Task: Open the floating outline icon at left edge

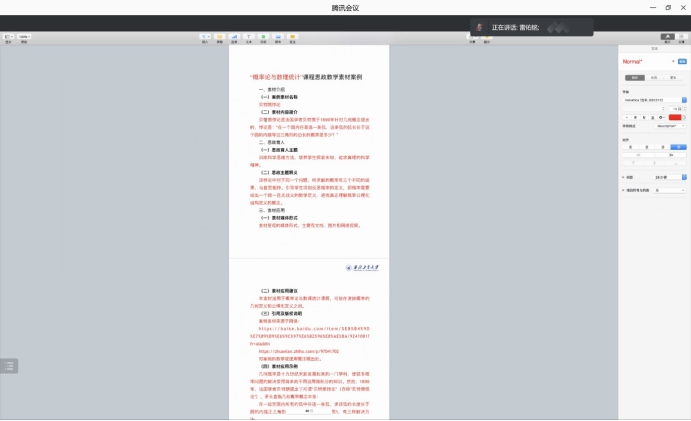Action: pyautogui.click(x=9, y=366)
